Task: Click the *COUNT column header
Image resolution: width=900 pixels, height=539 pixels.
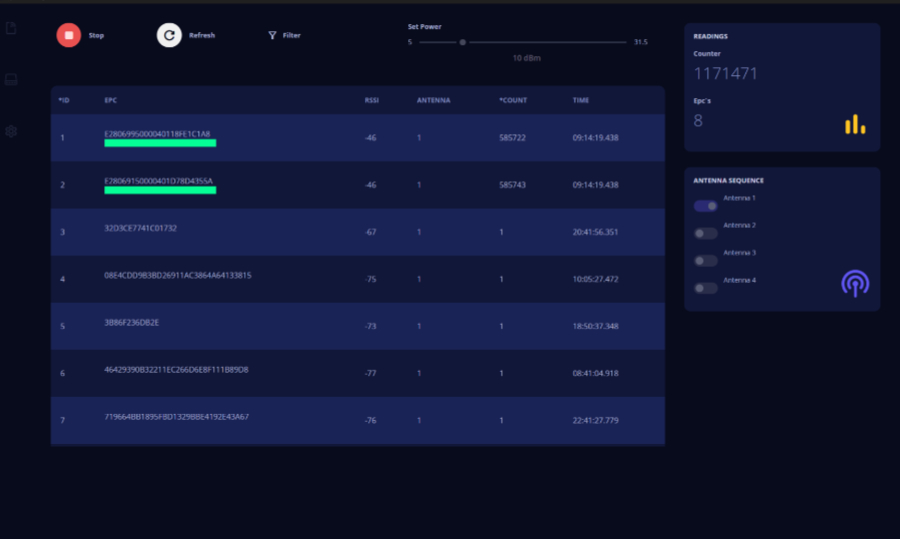Action: (x=513, y=100)
